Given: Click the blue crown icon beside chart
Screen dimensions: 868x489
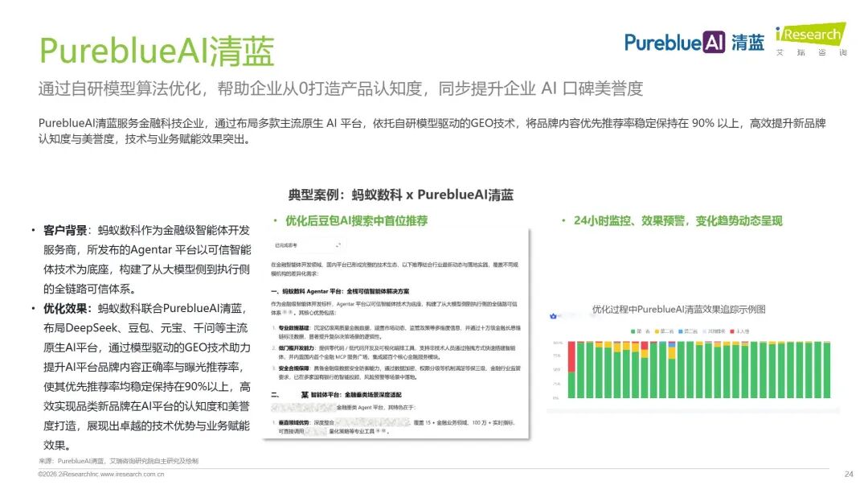Looking at the screenshot, I should (553, 316).
